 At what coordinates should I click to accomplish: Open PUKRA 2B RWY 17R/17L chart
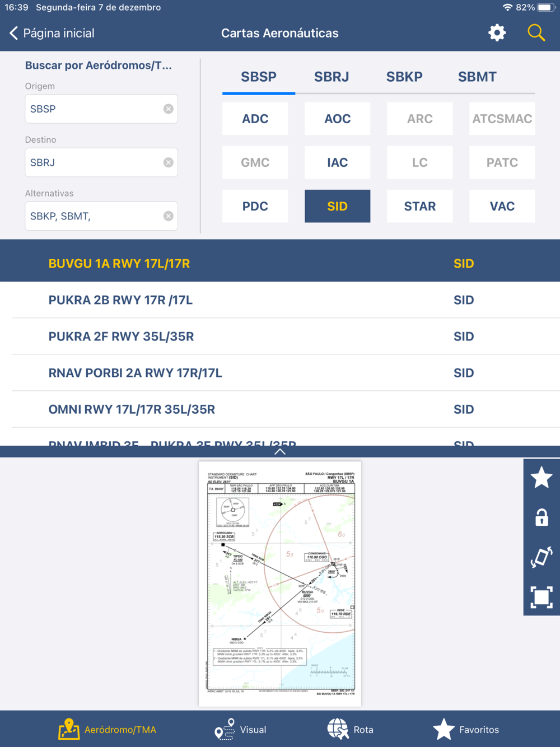click(280, 300)
